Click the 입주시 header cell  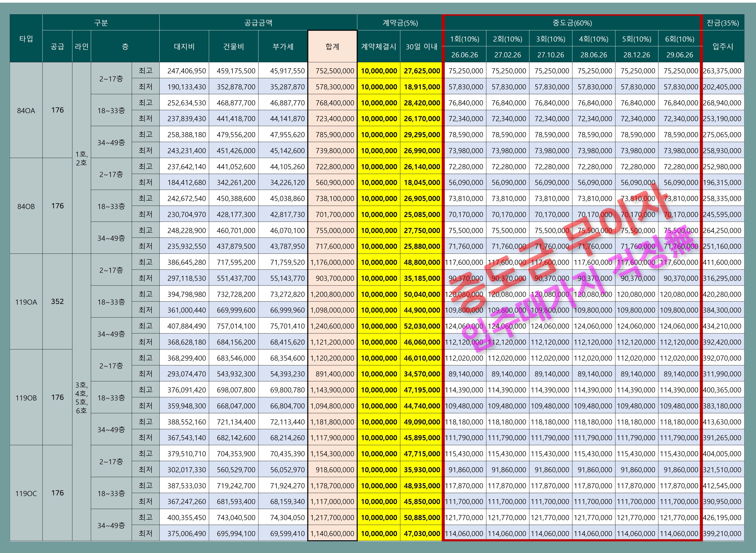click(x=722, y=46)
